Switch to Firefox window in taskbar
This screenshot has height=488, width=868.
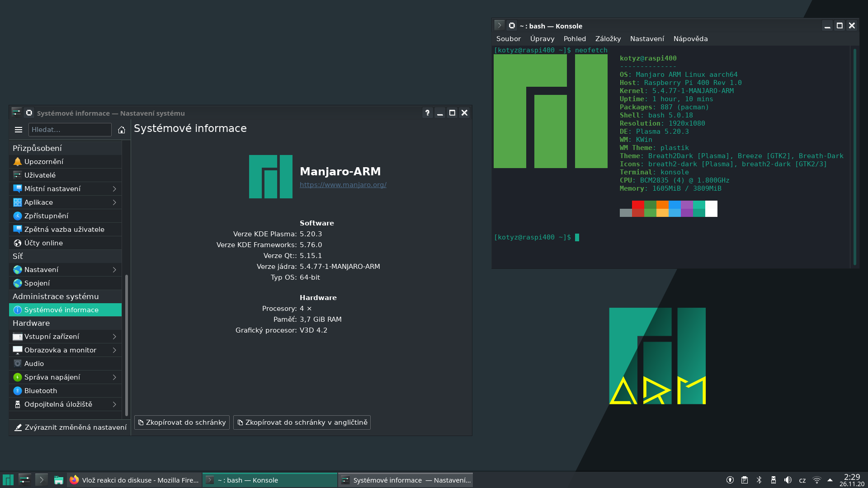click(134, 480)
